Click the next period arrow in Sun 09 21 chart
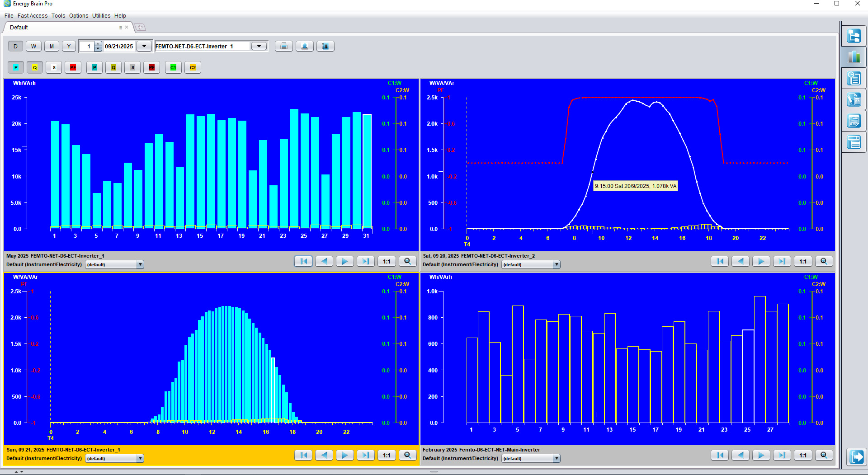Viewport: 868px width, 475px height. (344, 455)
